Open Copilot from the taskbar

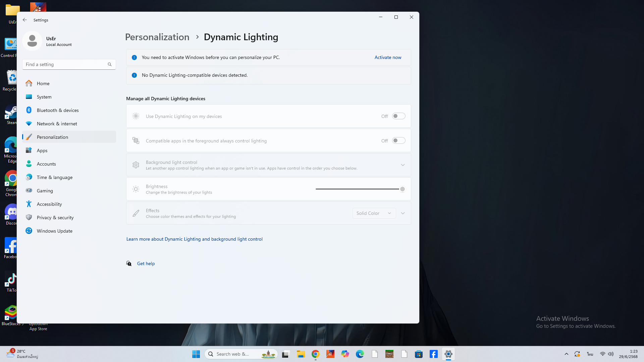click(x=345, y=354)
